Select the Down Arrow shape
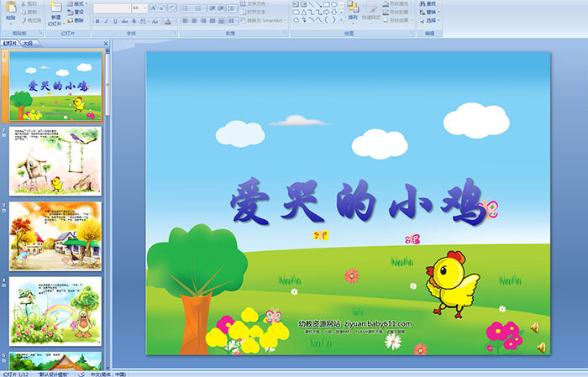 pos(334,12)
